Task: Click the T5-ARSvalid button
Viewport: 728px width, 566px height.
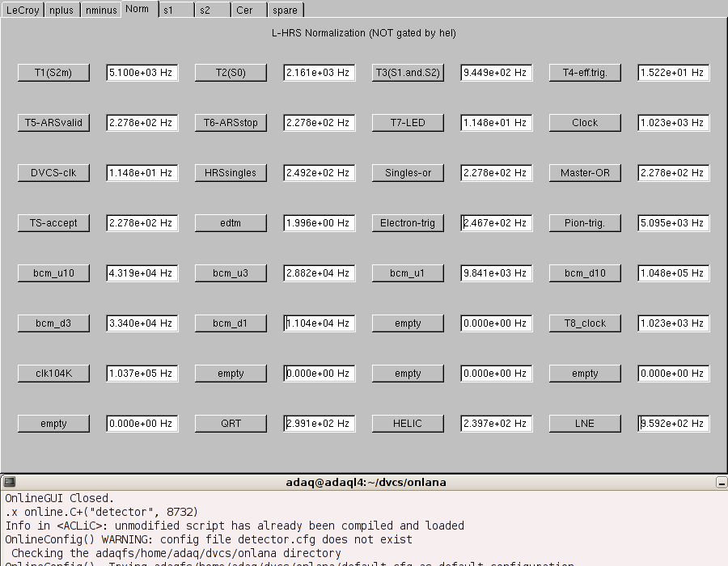Action: [53, 123]
